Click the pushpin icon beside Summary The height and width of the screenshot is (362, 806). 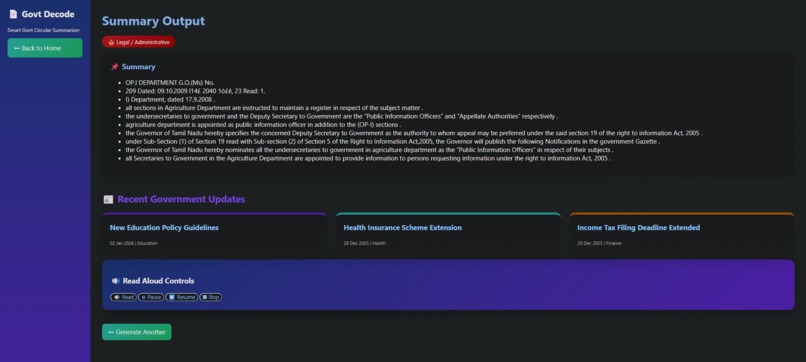coord(115,67)
